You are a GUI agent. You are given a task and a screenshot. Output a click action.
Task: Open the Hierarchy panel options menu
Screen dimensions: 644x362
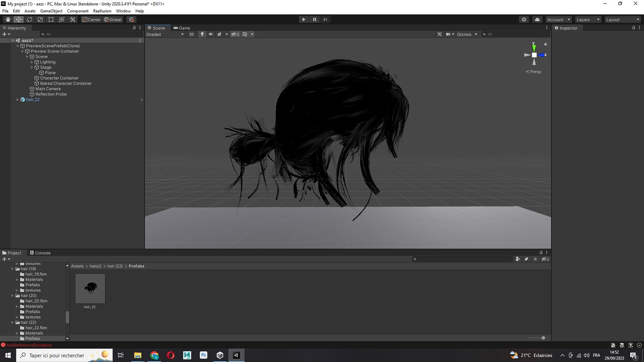point(140,28)
